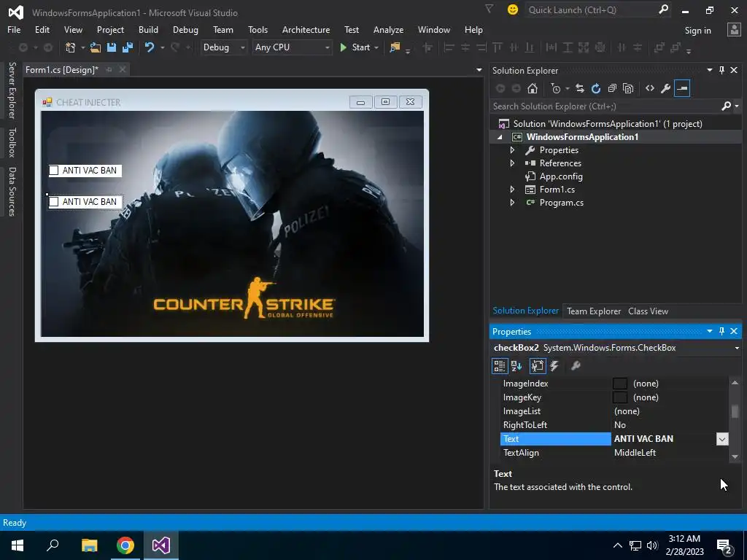Click Sync with Active Document arrows icon
The image size is (747, 560).
pos(580,88)
